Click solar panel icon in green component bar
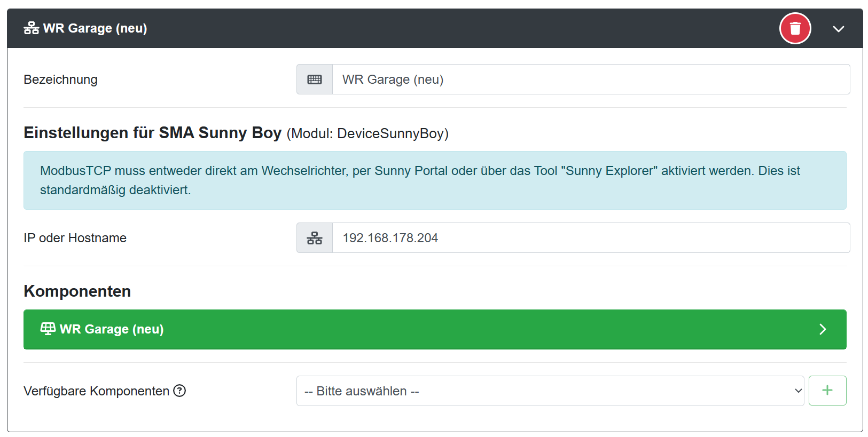The image size is (868, 437). (x=48, y=329)
